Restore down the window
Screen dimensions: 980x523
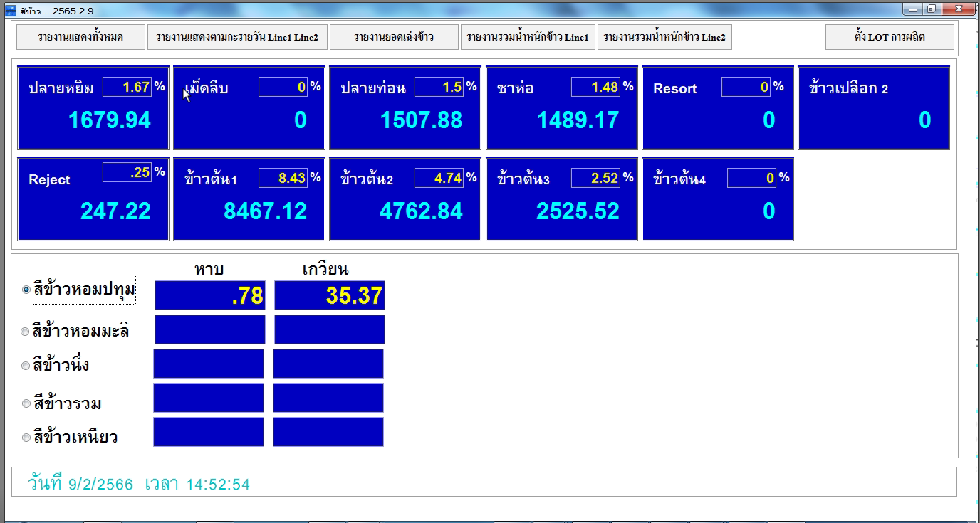932,9
